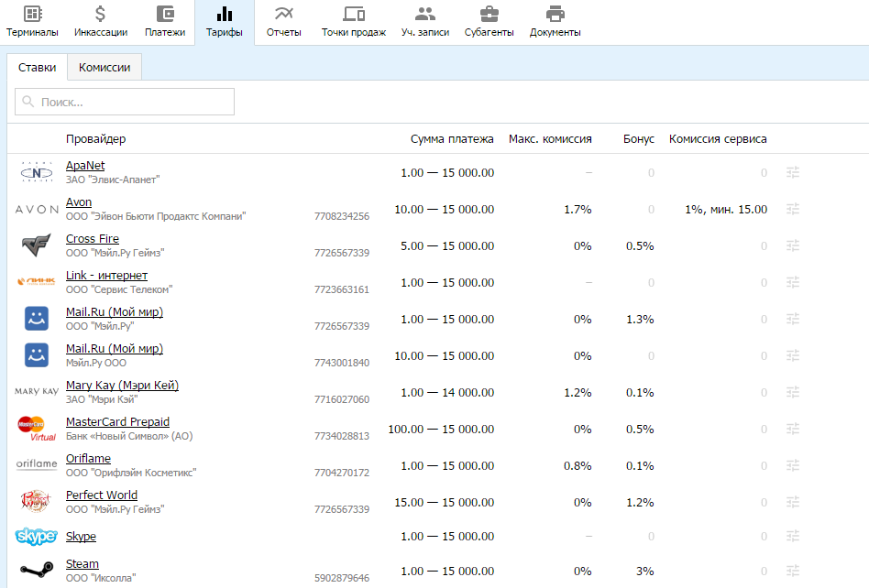Click settings sliders icon for ApaNet row

coord(793,172)
